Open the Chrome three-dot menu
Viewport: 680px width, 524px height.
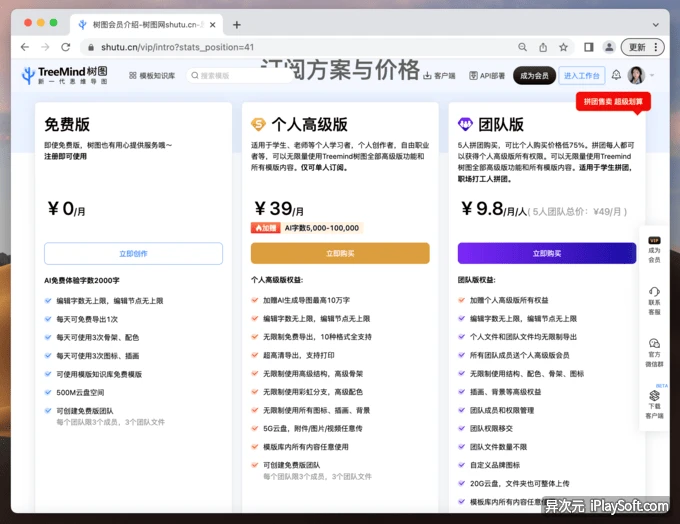(x=656, y=47)
